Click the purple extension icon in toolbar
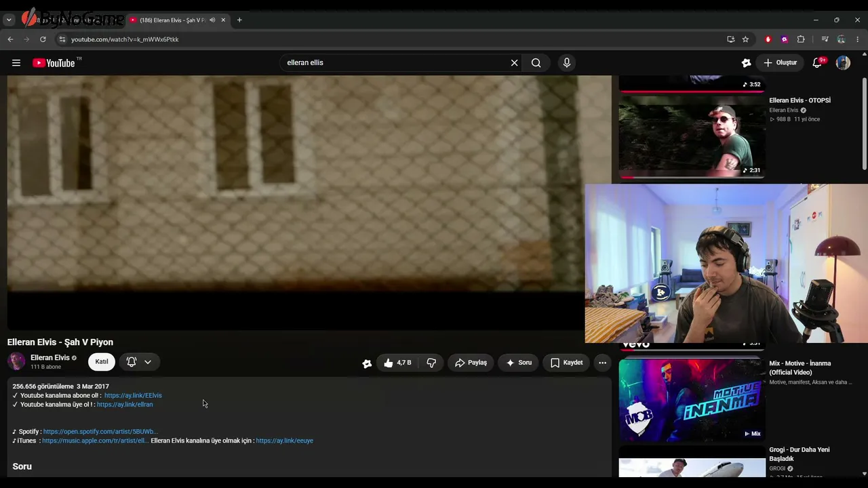This screenshot has height=488, width=868. 785,39
